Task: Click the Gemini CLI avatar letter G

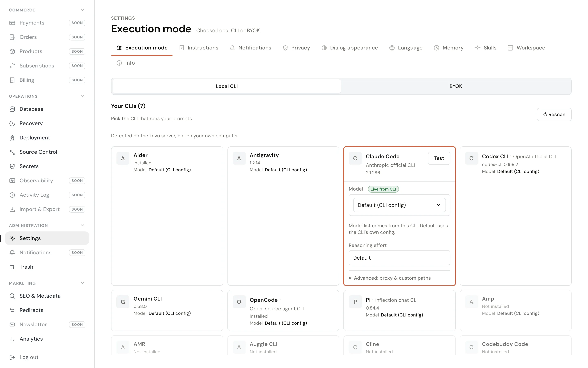Action: tap(123, 302)
